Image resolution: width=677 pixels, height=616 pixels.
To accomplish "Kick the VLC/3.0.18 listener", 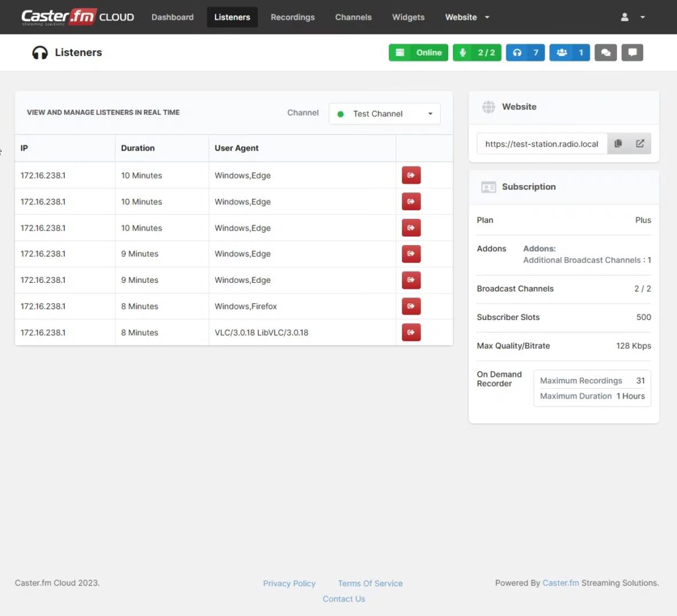I will 411,332.
